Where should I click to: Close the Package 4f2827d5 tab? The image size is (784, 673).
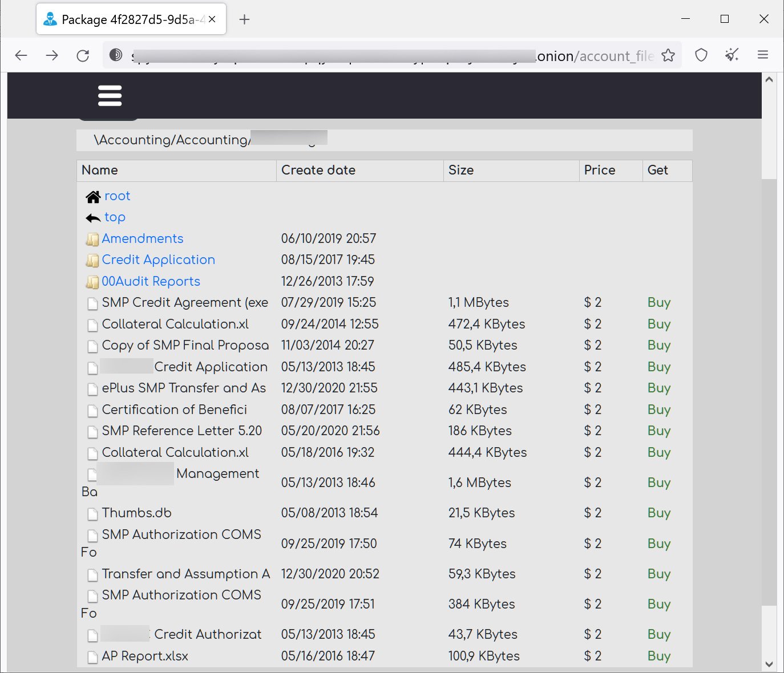coord(212,19)
